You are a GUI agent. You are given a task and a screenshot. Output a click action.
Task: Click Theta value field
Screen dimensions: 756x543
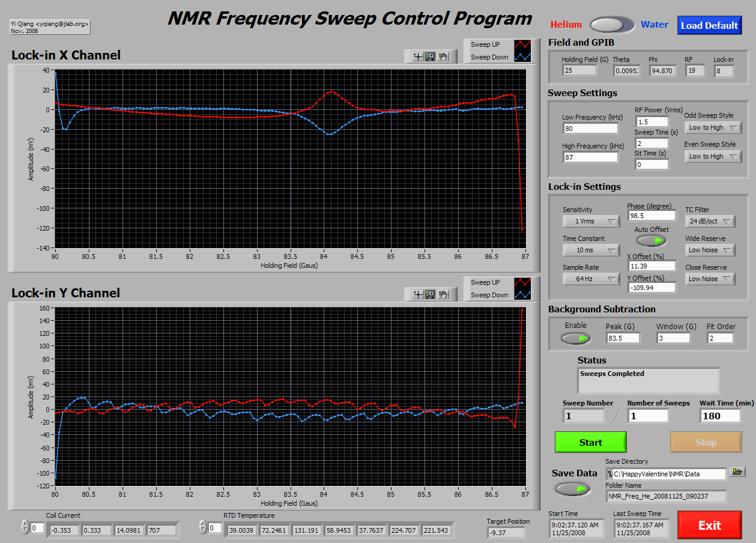[627, 70]
